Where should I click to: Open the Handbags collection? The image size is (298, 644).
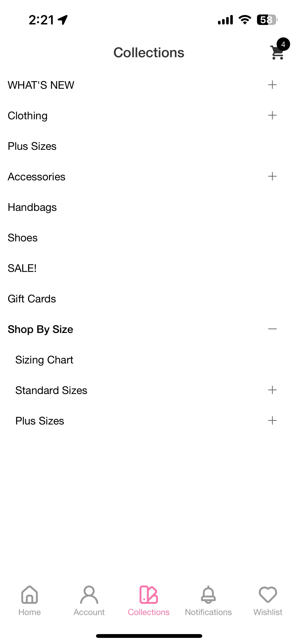coord(32,207)
